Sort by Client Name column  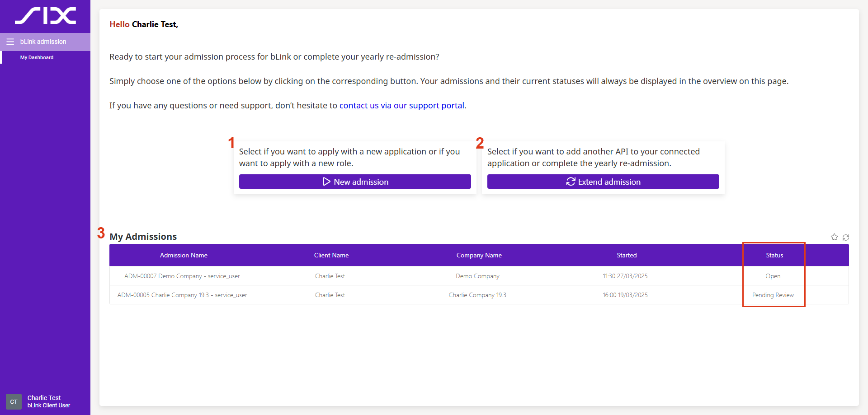click(x=331, y=255)
